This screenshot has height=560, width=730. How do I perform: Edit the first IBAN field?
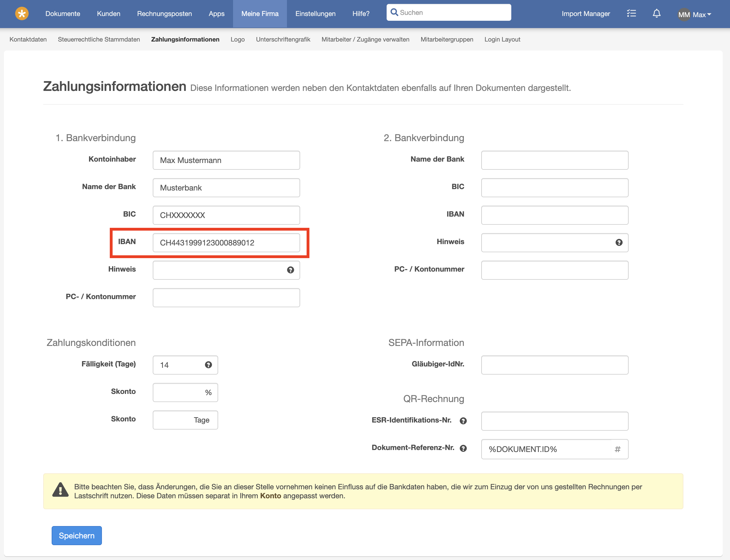[226, 243]
